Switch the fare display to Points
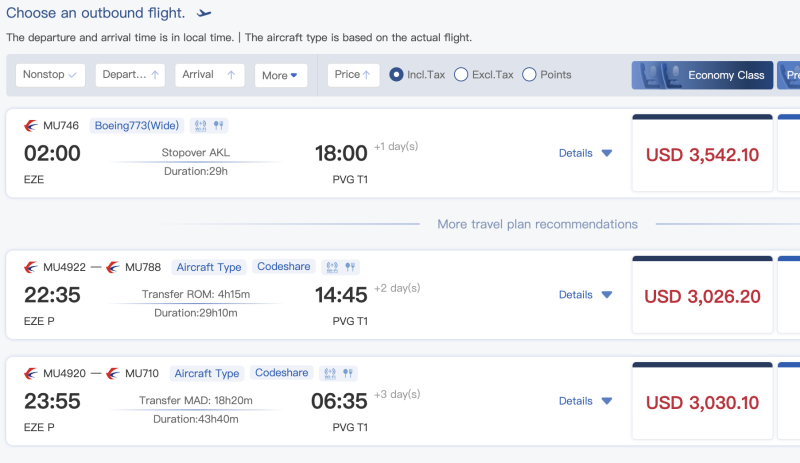The width and height of the screenshot is (800, 463). 529,75
